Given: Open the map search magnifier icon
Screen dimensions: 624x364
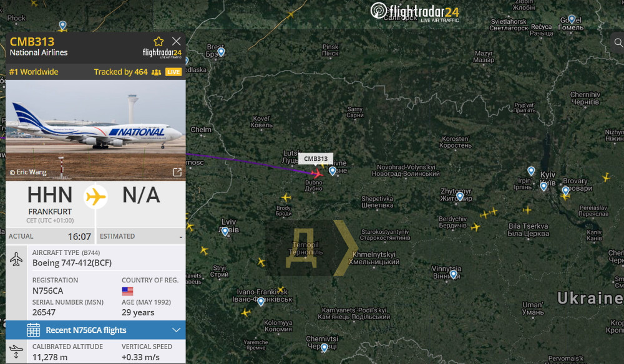Looking at the screenshot, I should point(618,42).
